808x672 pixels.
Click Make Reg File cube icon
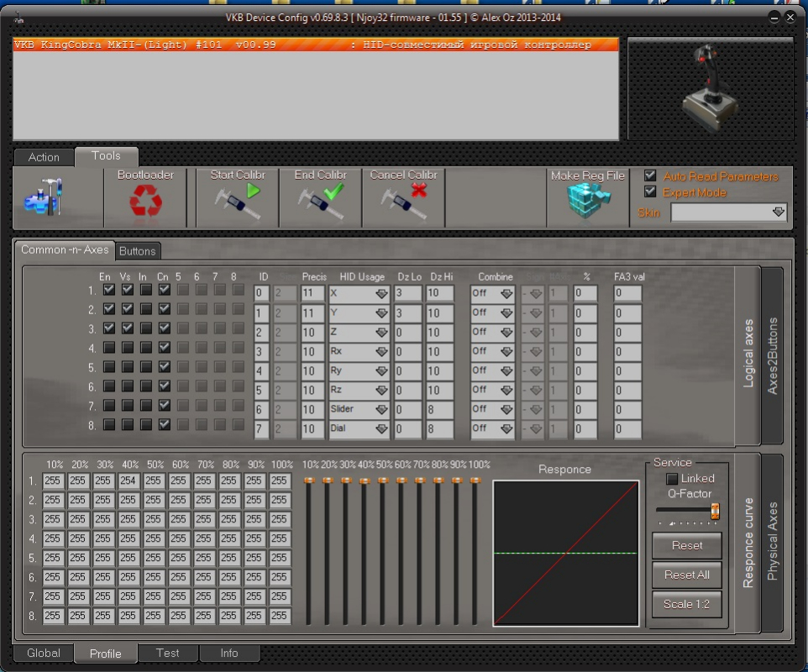point(587,201)
